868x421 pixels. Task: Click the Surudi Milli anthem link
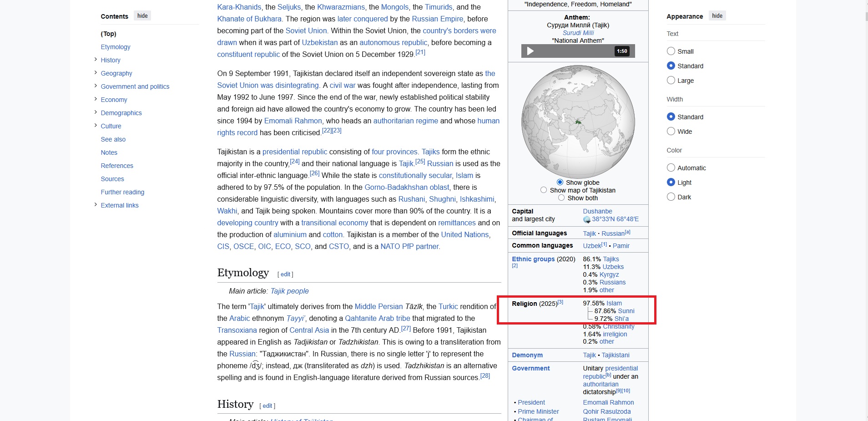[578, 33]
